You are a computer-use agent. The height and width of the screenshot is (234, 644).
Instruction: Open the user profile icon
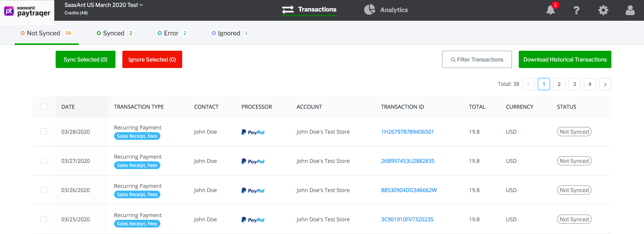[630, 10]
